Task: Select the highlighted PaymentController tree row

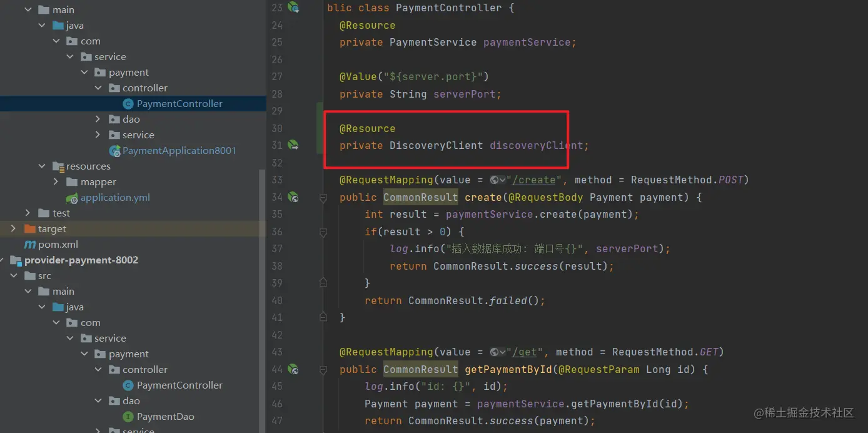Action: (133, 104)
